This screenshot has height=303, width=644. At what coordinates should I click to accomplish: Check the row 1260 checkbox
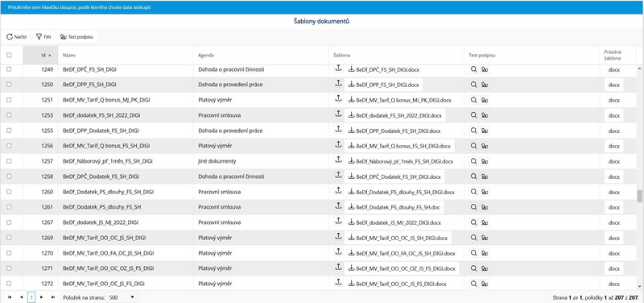(9, 192)
